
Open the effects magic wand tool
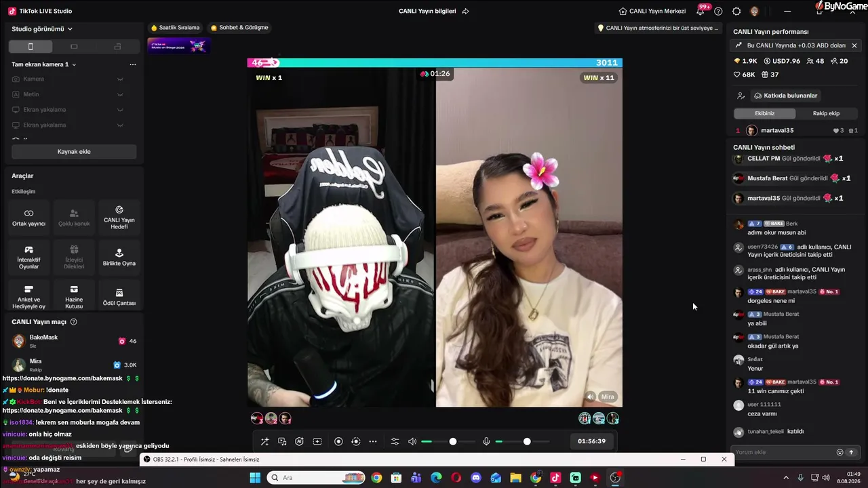pos(264,442)
